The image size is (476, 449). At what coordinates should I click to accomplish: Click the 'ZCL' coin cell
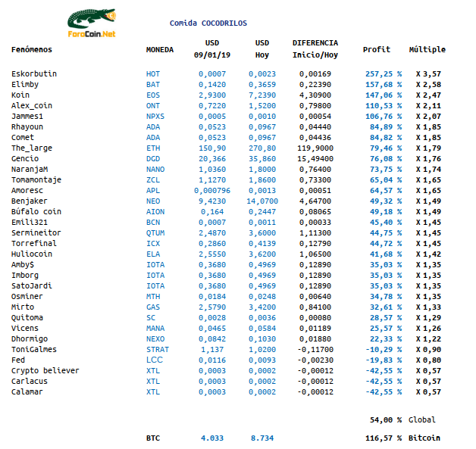click(x=153, y=180)
